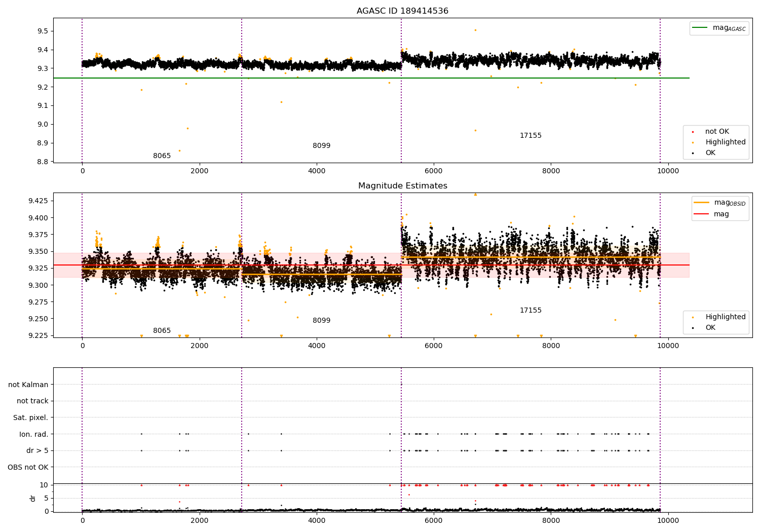Select "Highlighted" legend entry in the top plot

click(x=726, y=142)
